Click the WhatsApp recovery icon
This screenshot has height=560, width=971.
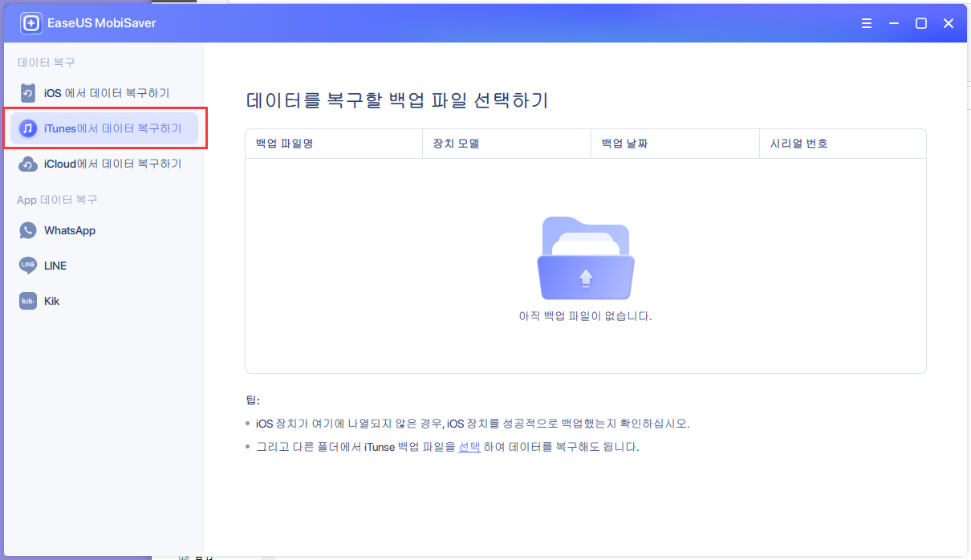pyautogui.click(x=27, y=230)
